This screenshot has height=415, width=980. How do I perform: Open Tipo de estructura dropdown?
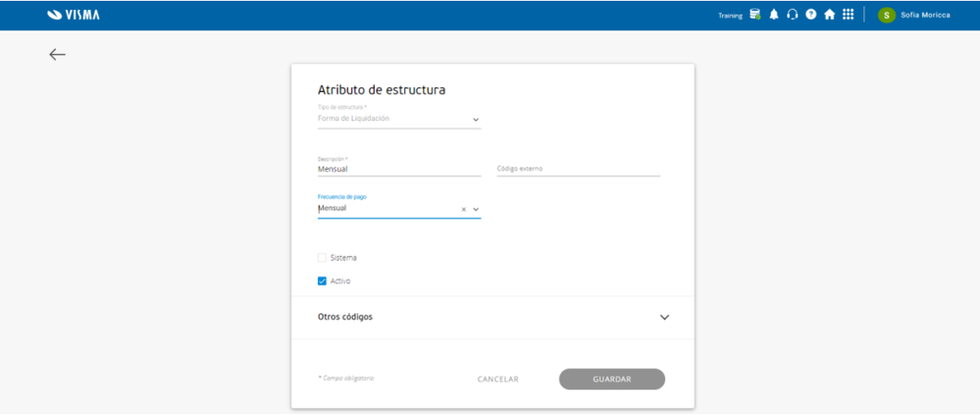399,119
